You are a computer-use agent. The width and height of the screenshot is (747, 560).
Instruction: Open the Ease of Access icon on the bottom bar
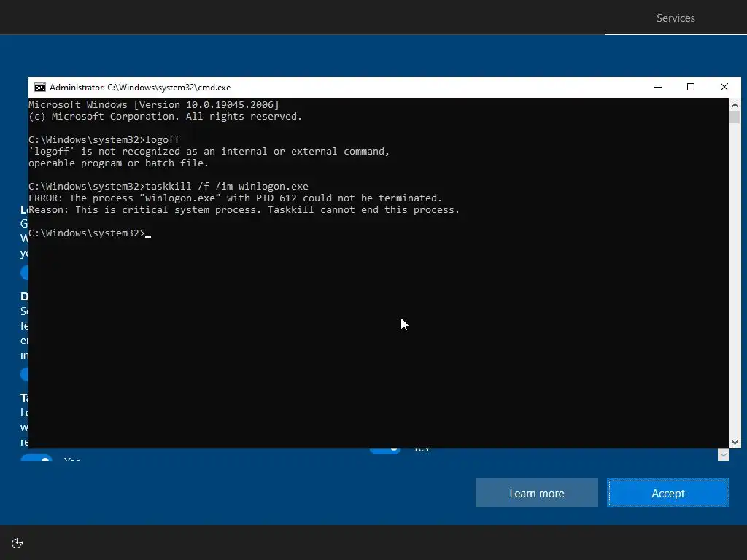pyautogui.click(x=18, y=543)
